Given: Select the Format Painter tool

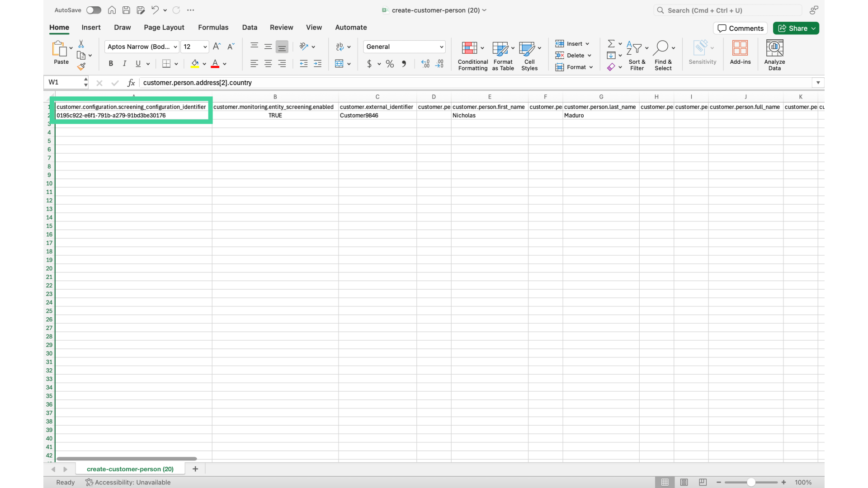Looking at the screenshot, I should [x=82, y=66].
